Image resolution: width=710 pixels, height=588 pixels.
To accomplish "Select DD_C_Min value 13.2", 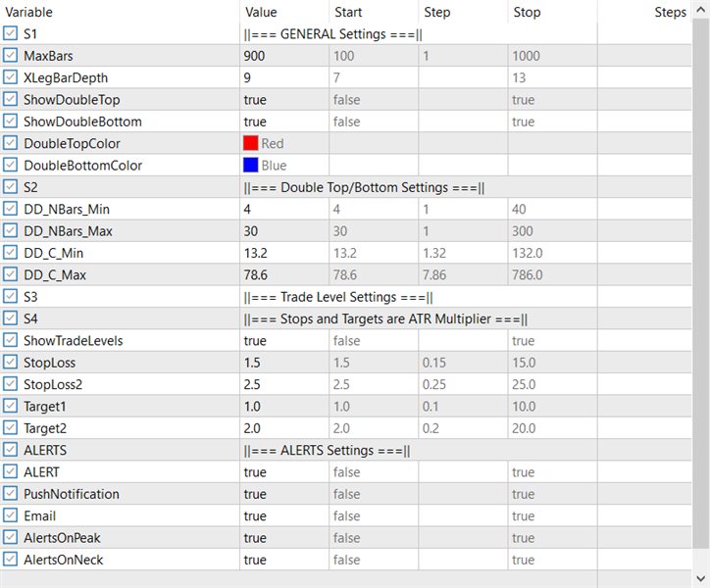I will click(255, 253).
